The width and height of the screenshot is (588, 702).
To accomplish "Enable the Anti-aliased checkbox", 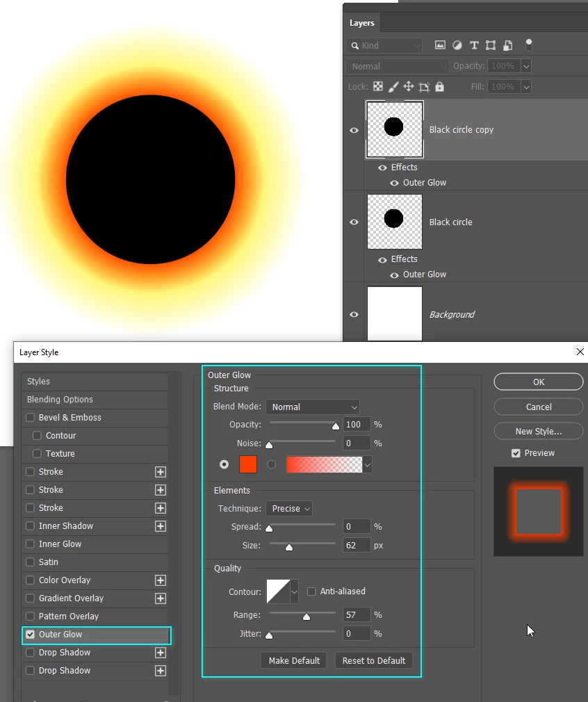I will click(x=311, y=591).
